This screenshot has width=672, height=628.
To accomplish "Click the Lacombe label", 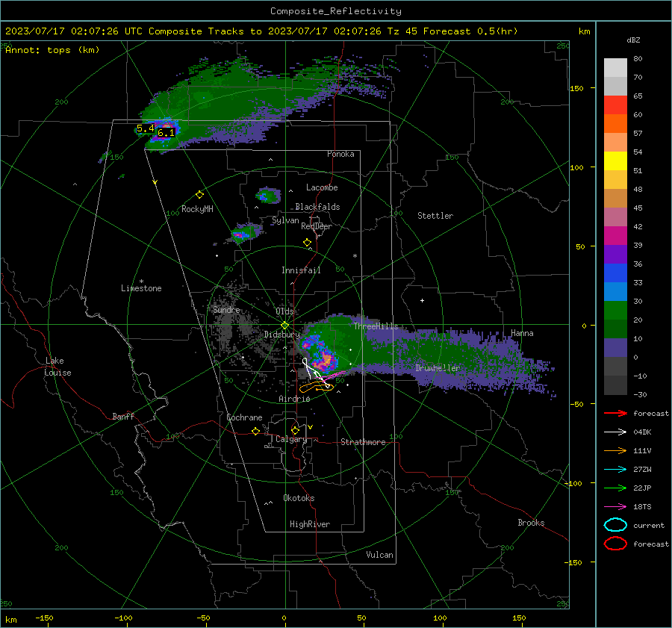I will pos(322,187).
